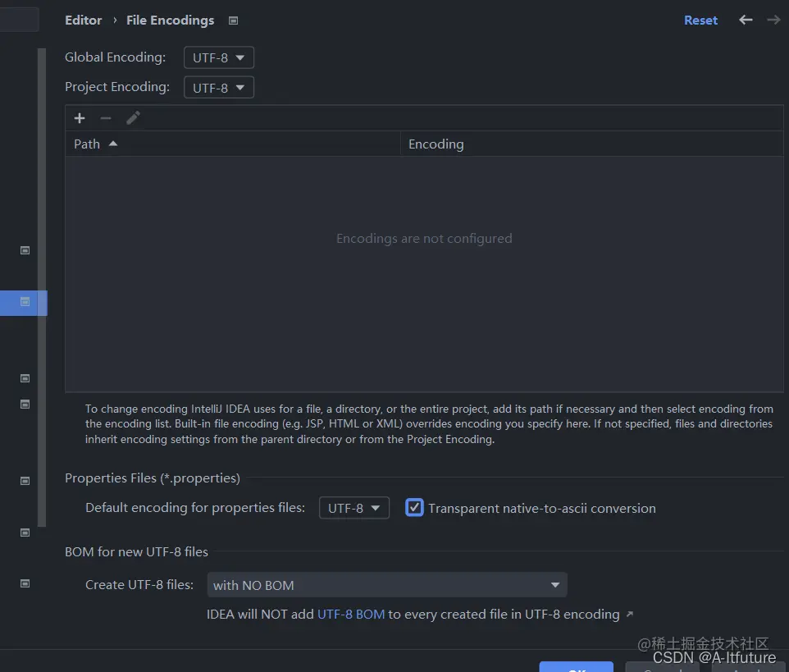789x672 pixels.
Task: Go forward with the right arrow
Action: [773, 21]
